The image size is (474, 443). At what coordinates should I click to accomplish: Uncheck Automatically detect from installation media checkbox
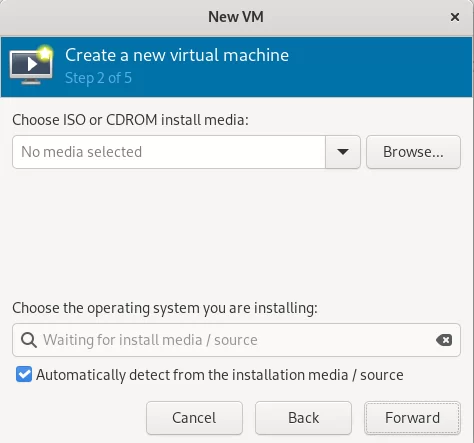click(x=24, y=374)
